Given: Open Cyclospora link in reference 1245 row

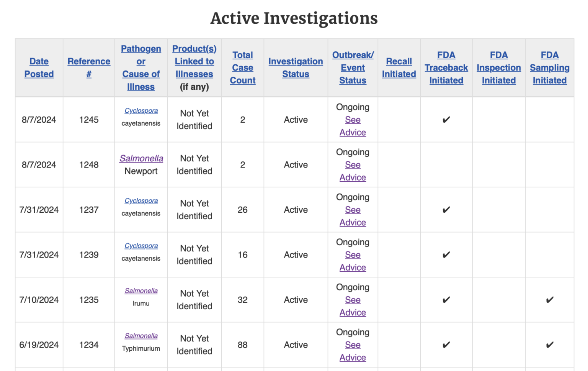Looking at the screenshot, I should [141, 111].
